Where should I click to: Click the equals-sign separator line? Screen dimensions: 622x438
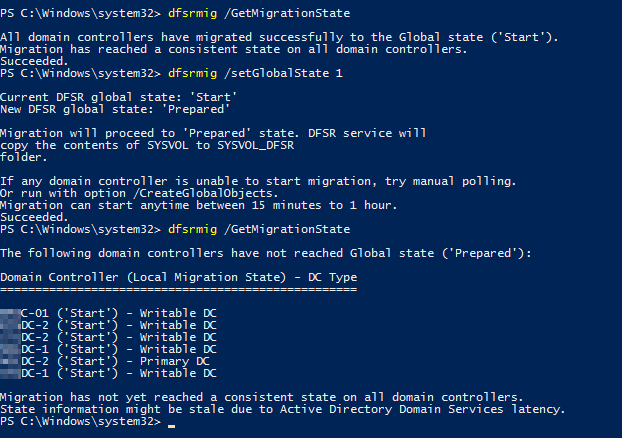pos(179,290)
